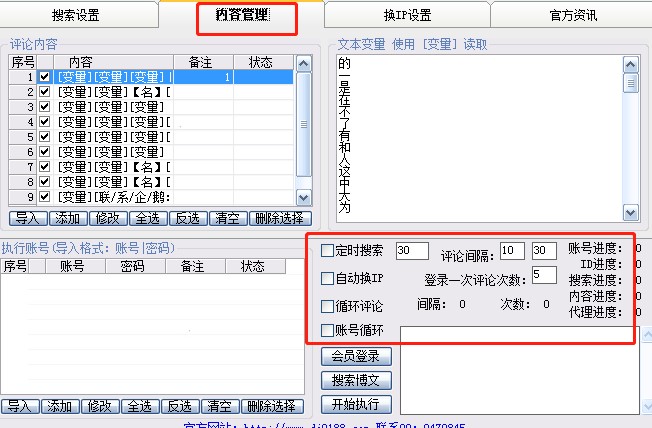Click 添加 under the account list
The height and width of the screenshot is (428, 652).
point(60,406)
